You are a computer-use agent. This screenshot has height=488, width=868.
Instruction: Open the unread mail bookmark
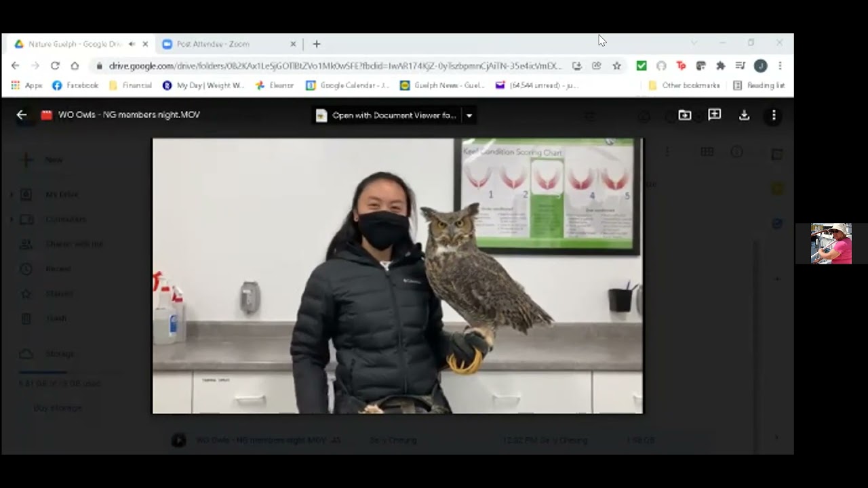click(537, 85)
